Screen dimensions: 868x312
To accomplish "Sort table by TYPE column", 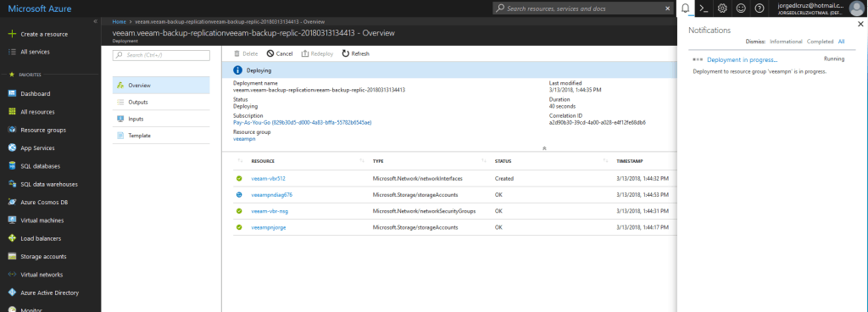I will (x=378, y=161).
